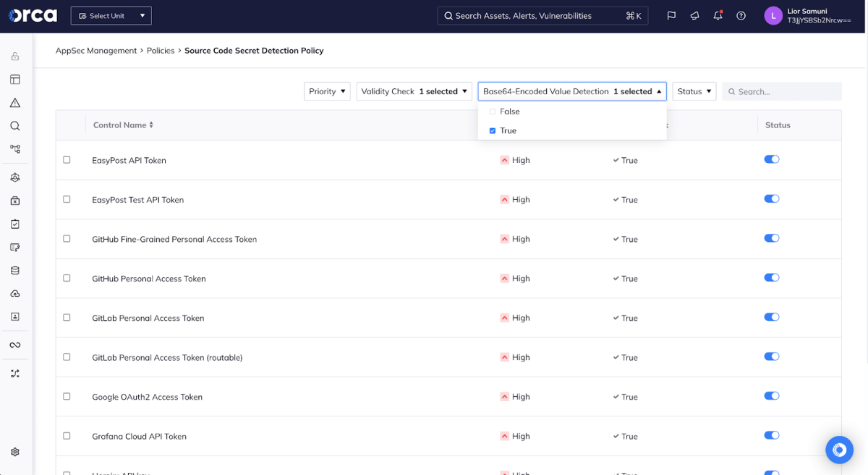Click the policy Search field
The height and width of the screenshot is (475, 868).
(782, 91)
